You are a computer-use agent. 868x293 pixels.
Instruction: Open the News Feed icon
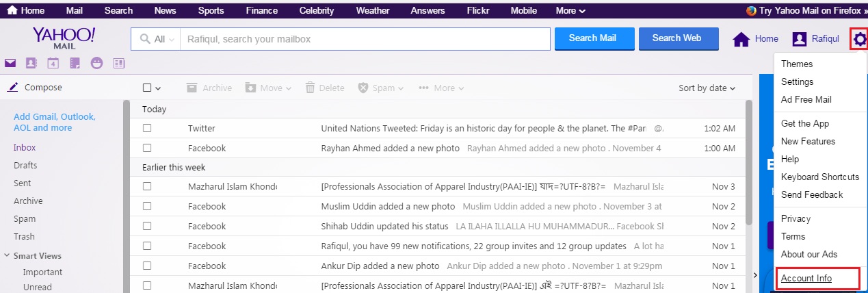pos(119,63)
